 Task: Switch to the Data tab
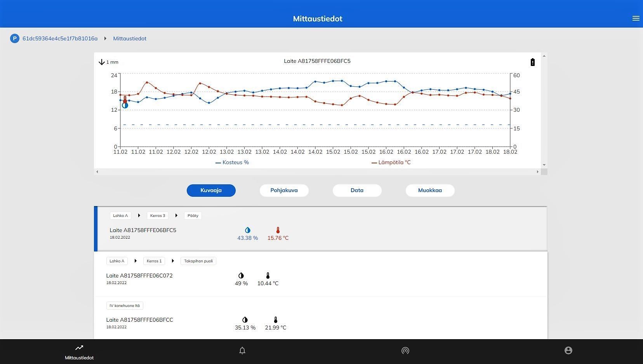pos(357,191)
